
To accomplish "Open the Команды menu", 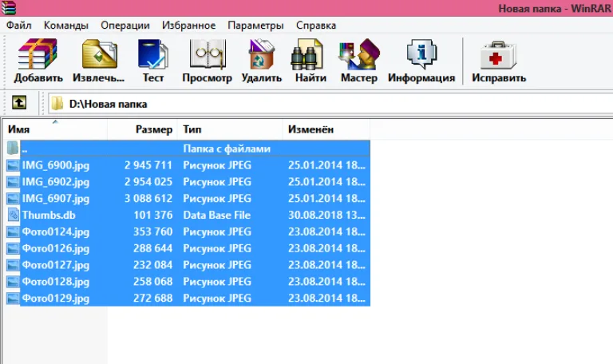I will pos(66,26).
